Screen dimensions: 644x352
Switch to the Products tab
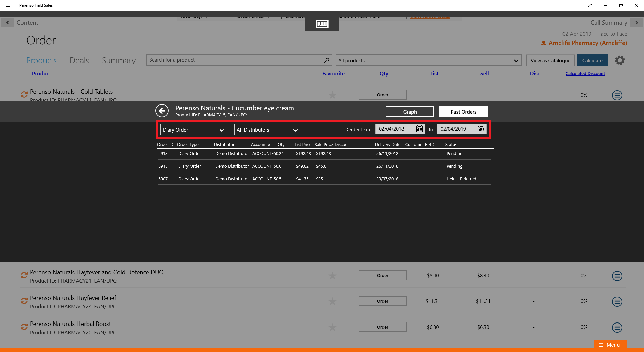[x=41, y=60]
